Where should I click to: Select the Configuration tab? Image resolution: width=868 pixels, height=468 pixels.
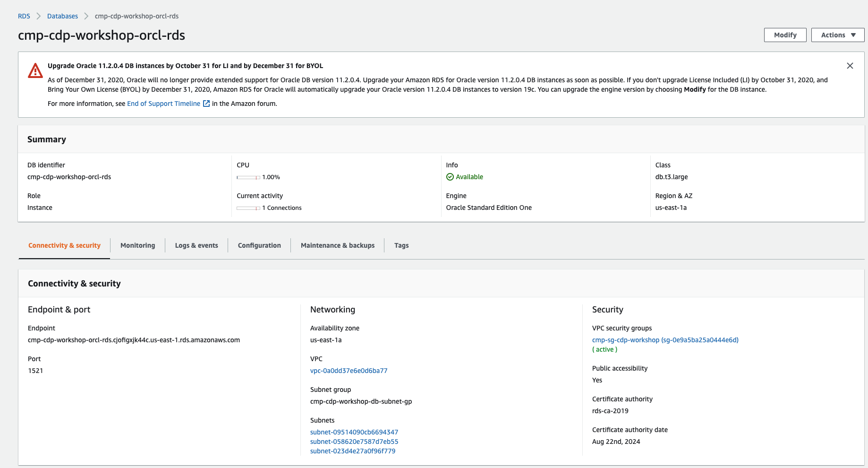point(259,245)
